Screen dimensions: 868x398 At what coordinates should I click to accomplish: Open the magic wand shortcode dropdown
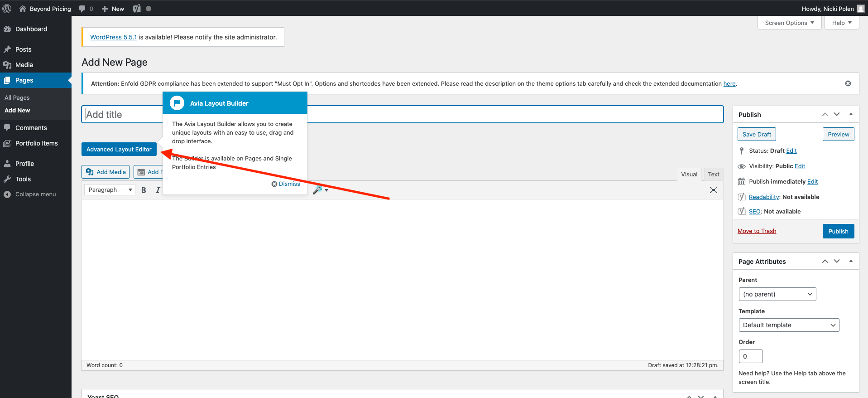point(321,190)
